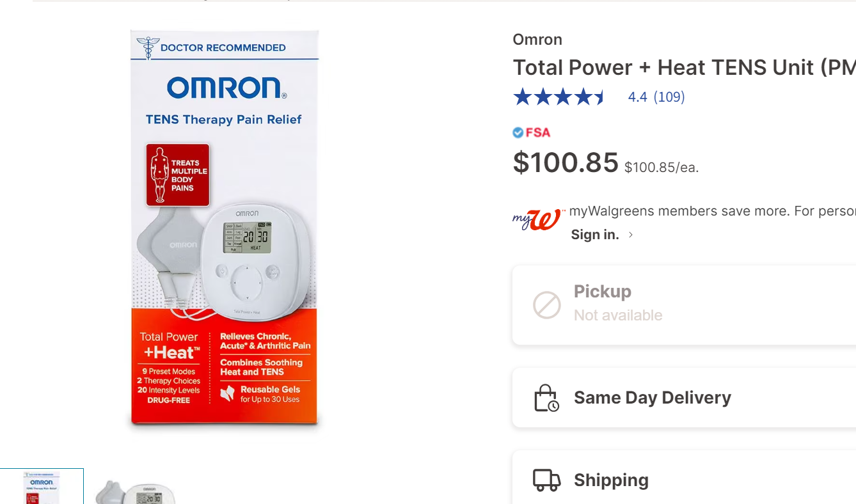
Task: Click the first rating star
Action: point(521,96)
